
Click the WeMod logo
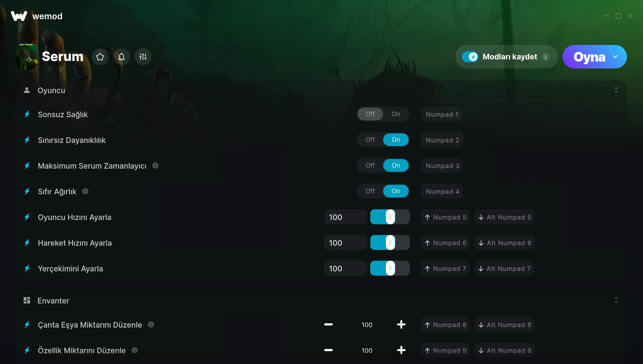[19, 16]
